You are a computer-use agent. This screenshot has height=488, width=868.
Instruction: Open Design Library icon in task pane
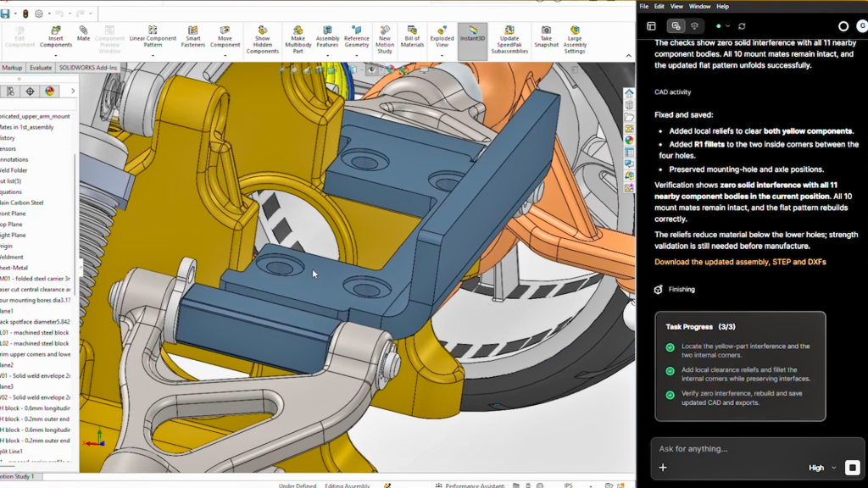(629, 105)
